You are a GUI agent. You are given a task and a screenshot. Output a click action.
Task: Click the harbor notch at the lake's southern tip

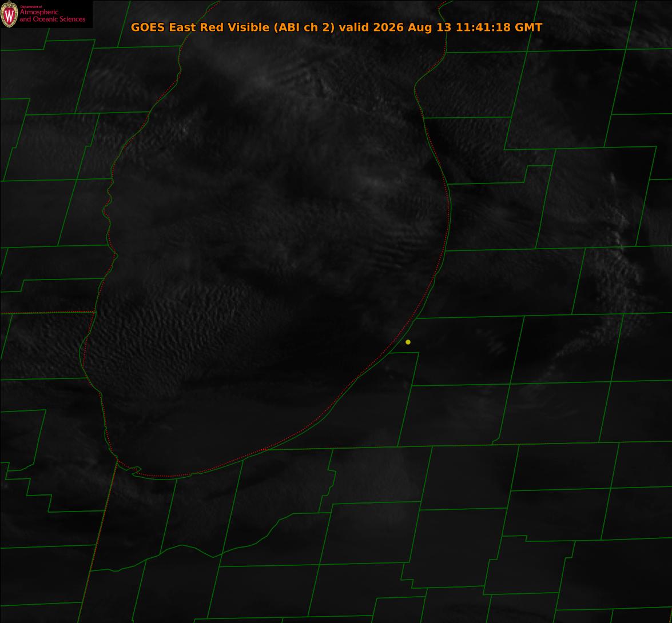pos(134,470)
